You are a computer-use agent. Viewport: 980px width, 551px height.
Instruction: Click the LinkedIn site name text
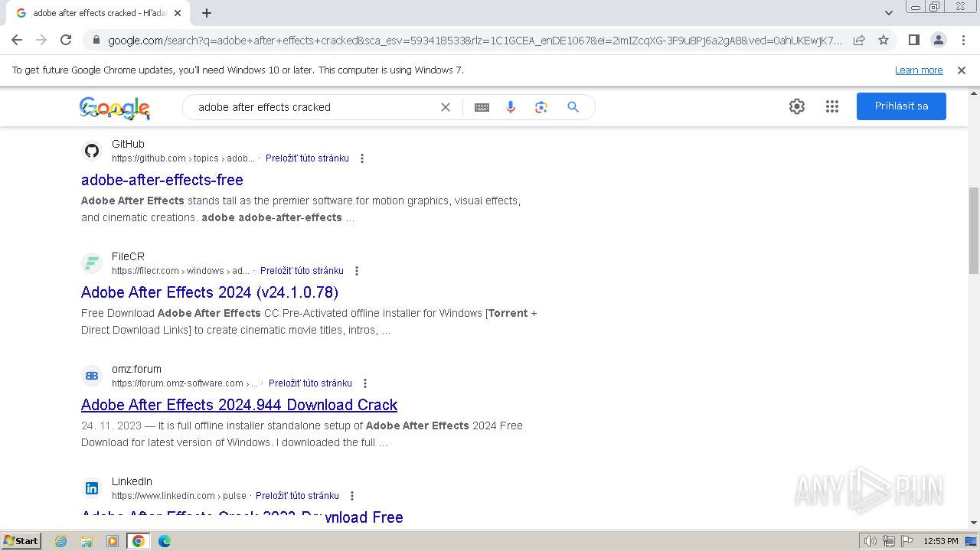tap(132, 481)
